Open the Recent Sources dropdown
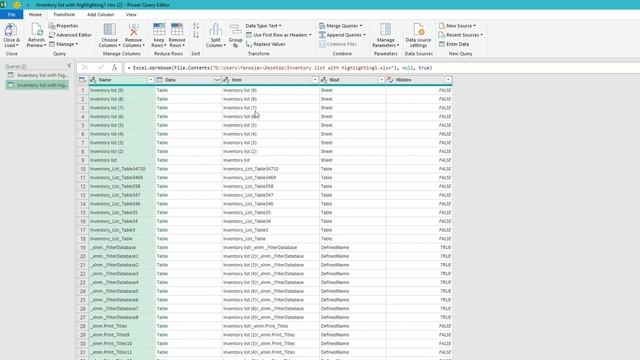This screenshot has width=640, height=360. click(460, 35)
